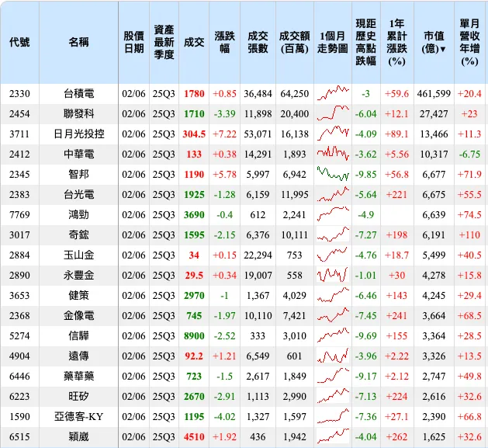This screenshot has width=488, height=448.
Task: Open stock name 旺矽
Action: (x=78, y=396)
